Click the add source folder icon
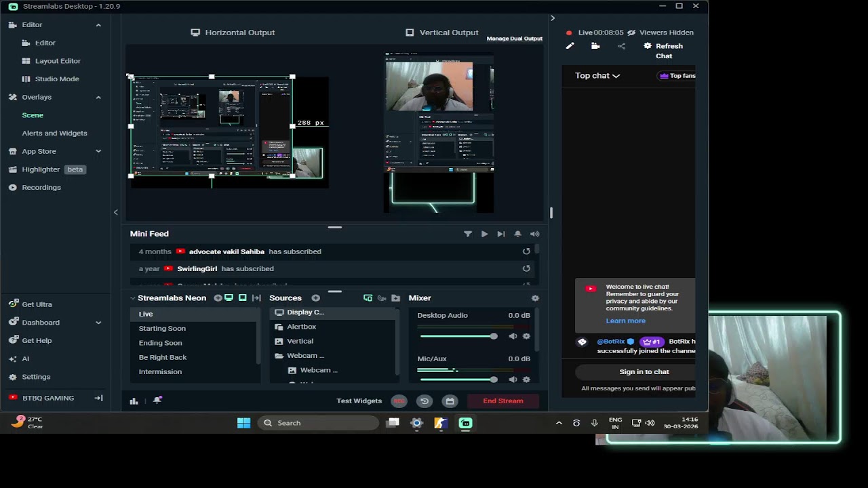868x488 pixels. pos(395,298)
